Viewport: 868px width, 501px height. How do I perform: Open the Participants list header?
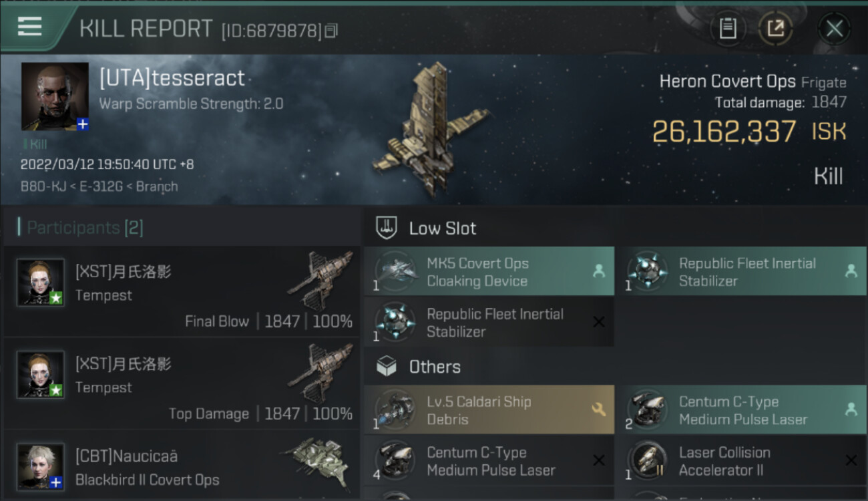pyautogui.click(x=85, y=228)
